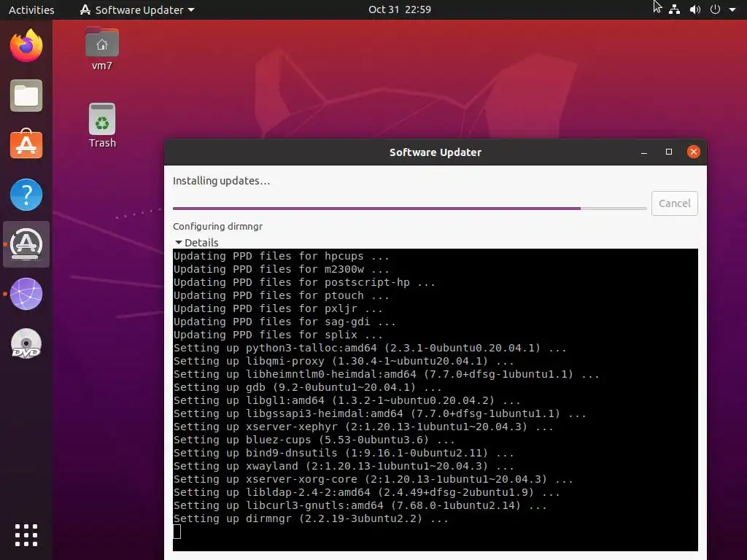Show Applications grid
This screenshot has height=560, width=747.
click(26, 535)
